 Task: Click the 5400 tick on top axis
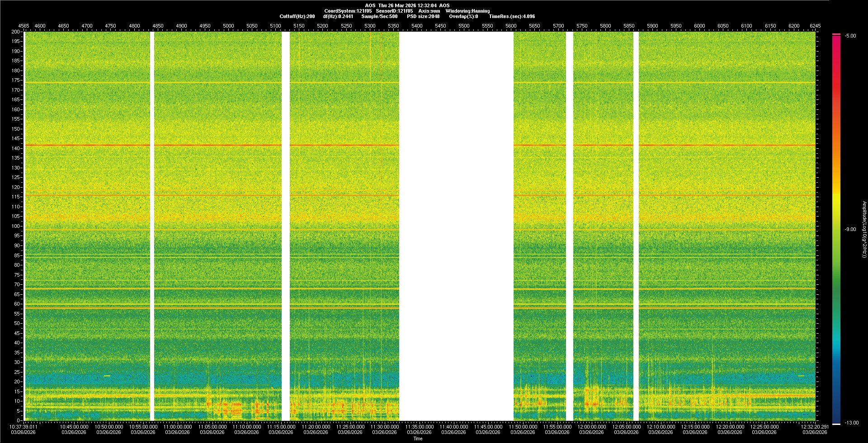(417, 26)
